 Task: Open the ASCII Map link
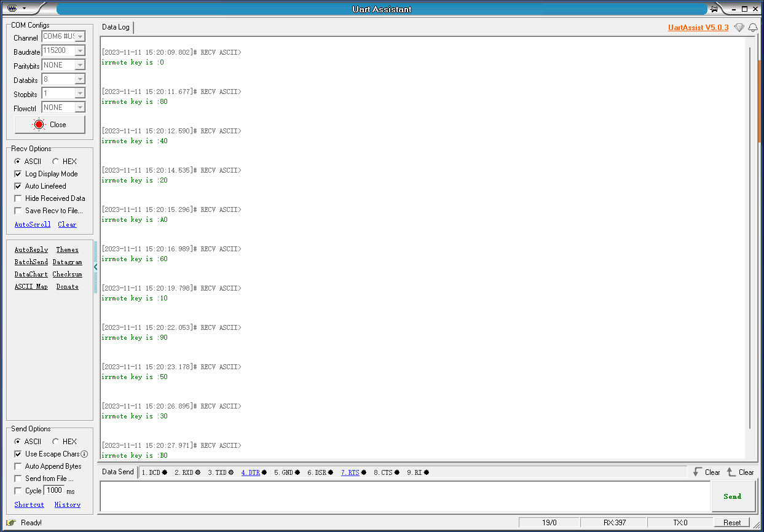31,287
